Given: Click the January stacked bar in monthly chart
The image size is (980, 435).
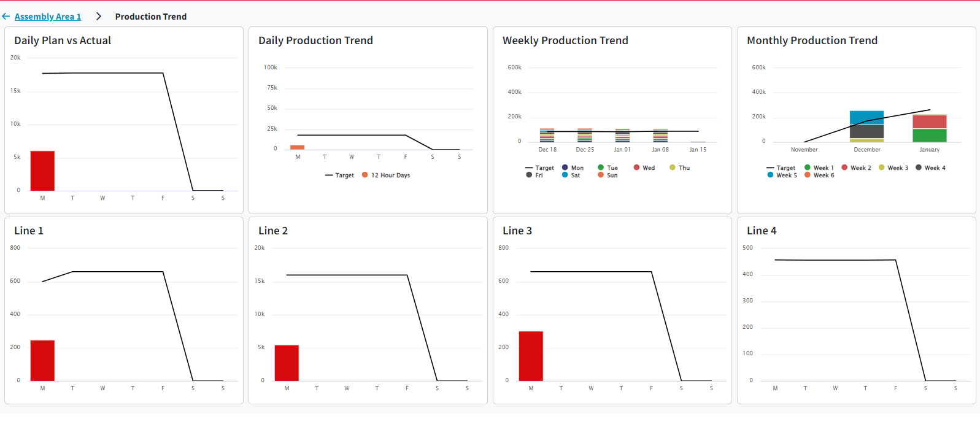Looking at the screenshot, I should (x=929, y=128).
